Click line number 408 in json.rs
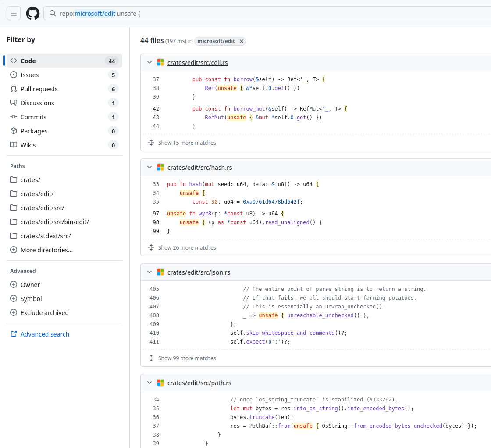This screenshot has width=491, height=448. (154, 315)
